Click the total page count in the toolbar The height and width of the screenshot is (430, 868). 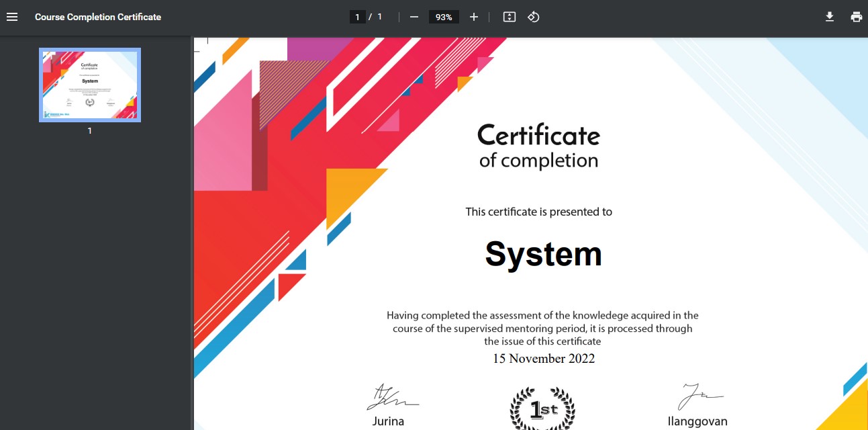(379, 17)
